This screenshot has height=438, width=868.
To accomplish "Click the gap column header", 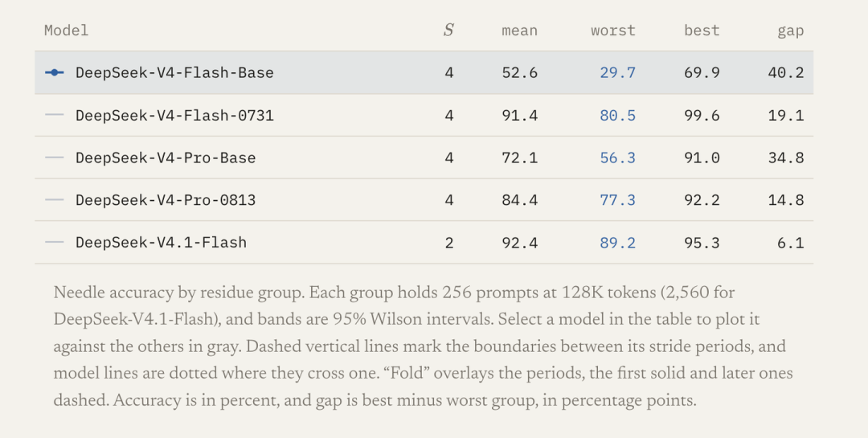I will pyautogui.click(x=791, y=31).
